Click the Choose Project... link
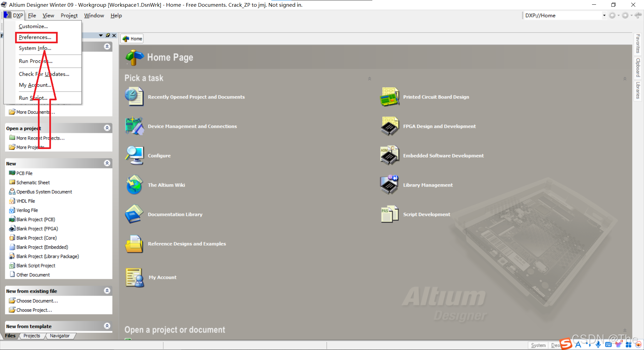This screenshot has height=350, width=644. click(x=34, y=310)
